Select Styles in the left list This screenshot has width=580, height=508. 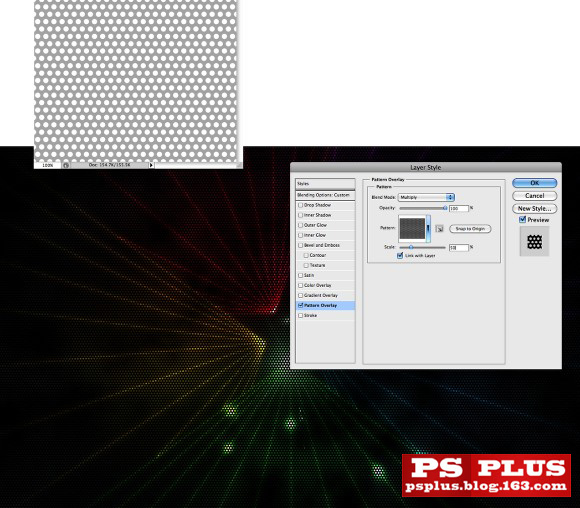pyautogui.click(x=326, y=184)
